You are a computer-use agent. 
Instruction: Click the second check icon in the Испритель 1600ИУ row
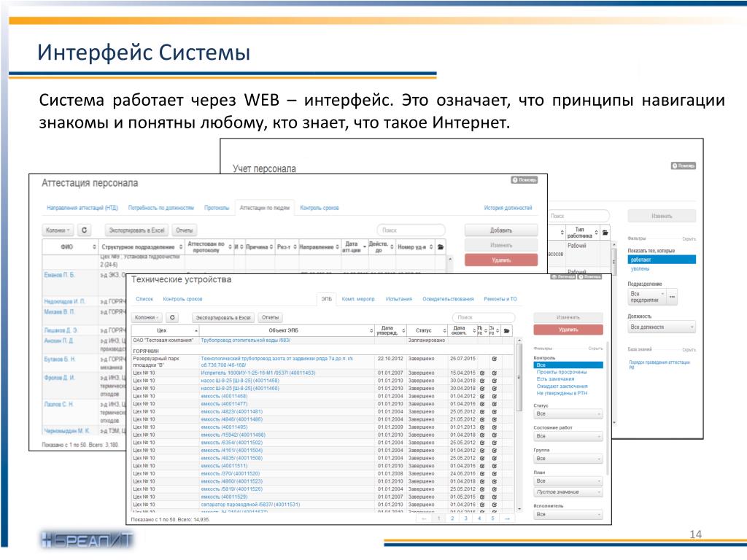pos(495,373)
